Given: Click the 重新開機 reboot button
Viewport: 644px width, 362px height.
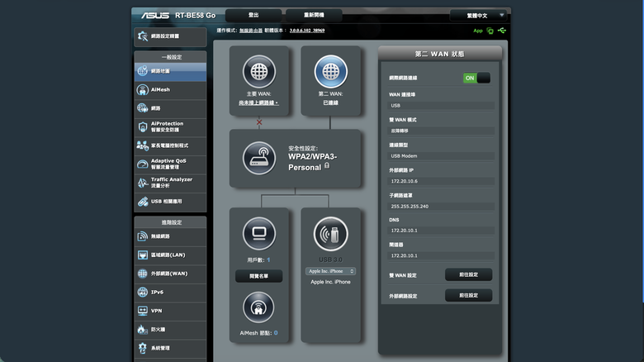Looking at the screenshot, I should pos(314,15).
